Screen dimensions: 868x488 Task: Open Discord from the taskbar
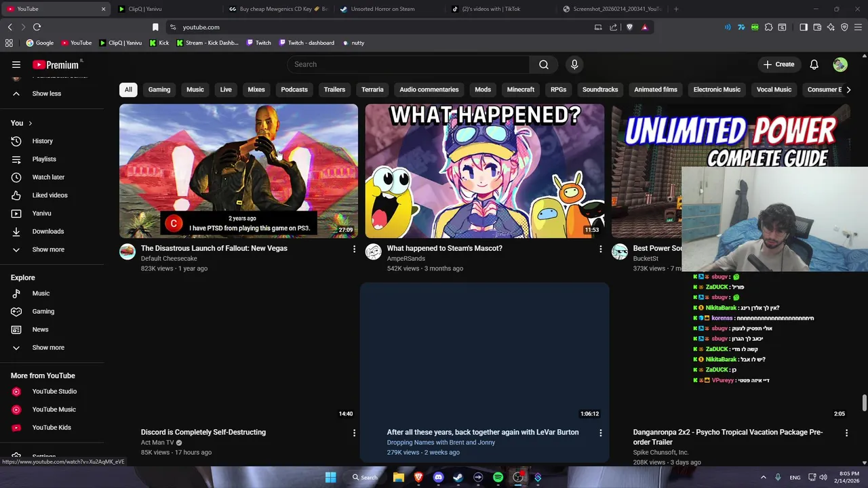(x=438, y=477)
